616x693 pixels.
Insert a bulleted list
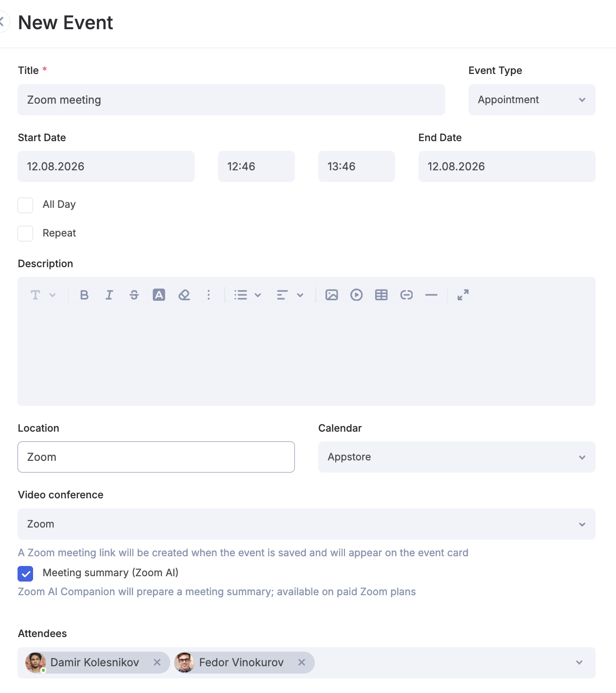click(240, 295)
